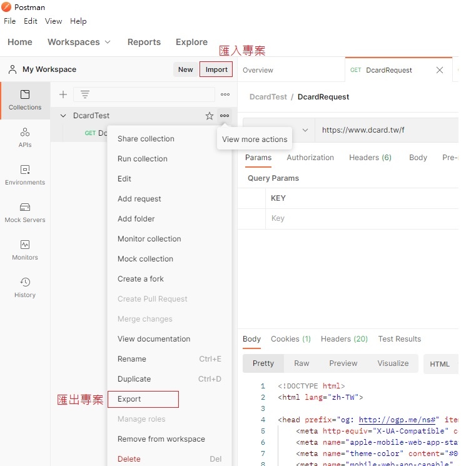
Task: Choose Rename in context menu
Action: point(170,359)
